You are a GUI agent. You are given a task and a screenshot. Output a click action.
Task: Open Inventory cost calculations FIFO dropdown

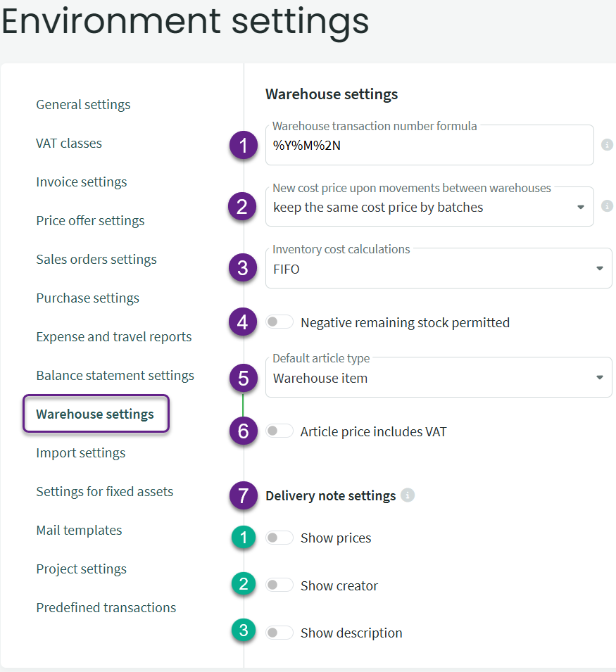439,268
